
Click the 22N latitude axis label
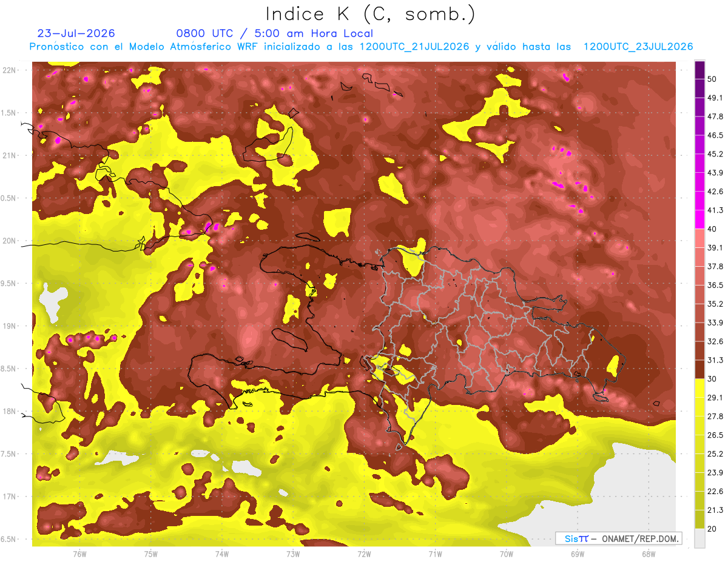tap(9, 70)
